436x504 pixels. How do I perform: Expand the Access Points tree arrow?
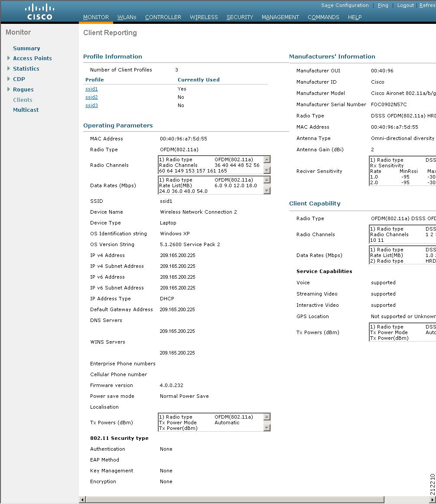click(9, 58)
